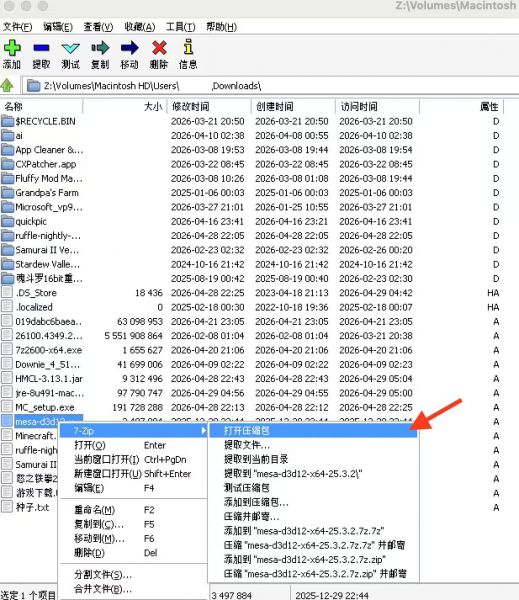Open the 编辑(E) menu
Viewport: 519px width, 600px height.
(x=58, y=27)
